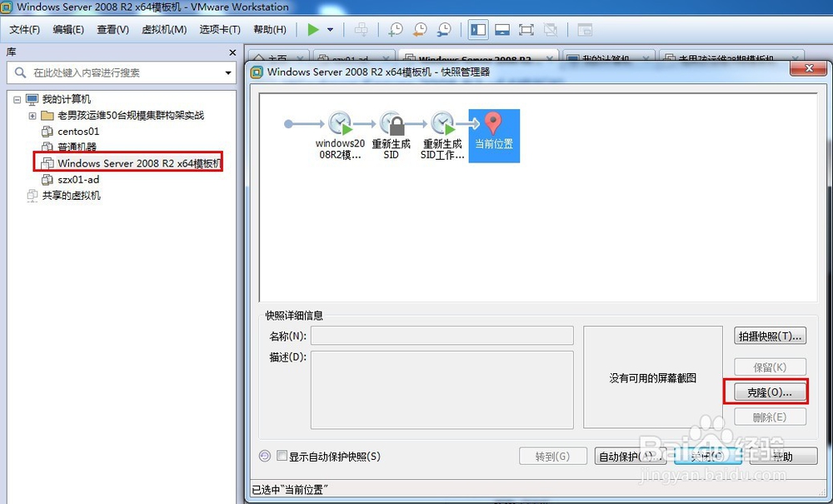Open the 虚拟机(M) menu
Viewport: 833px width, 504px height.
(164, 30)
